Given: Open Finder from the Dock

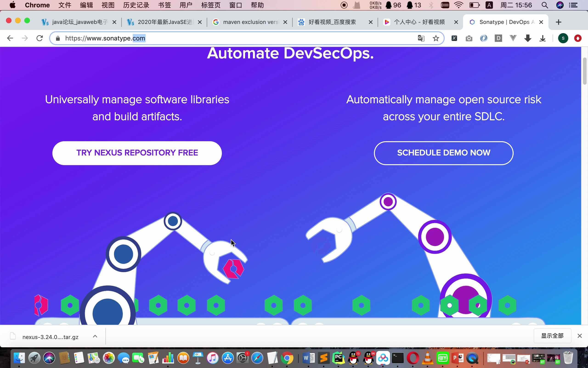Looking at the screenshot, I should pyautogui.click(x=19, y=358).
